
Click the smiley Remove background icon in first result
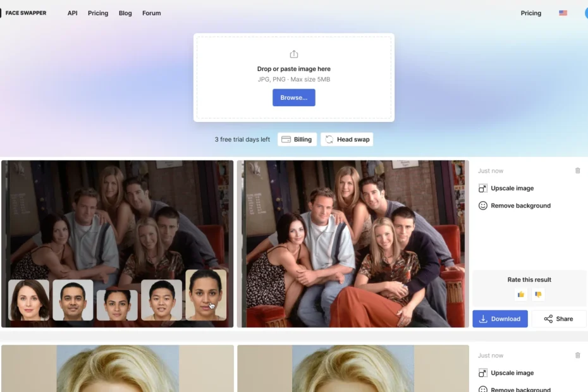(x=483, y=205)
